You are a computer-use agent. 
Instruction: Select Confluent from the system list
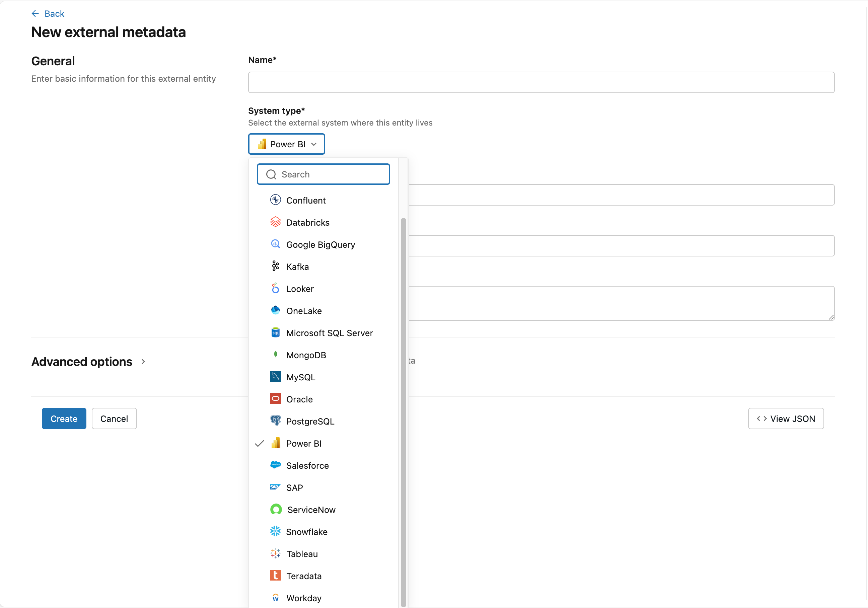pos(323,200)
